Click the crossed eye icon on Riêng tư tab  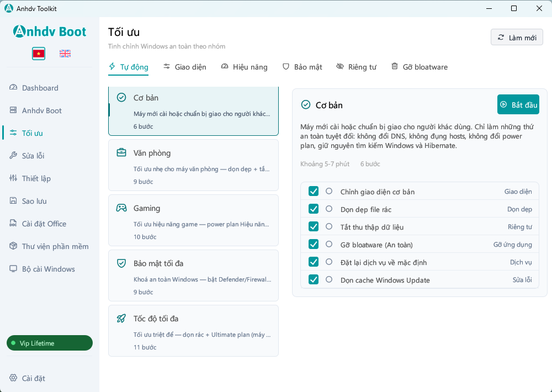[x=339, y=66]
